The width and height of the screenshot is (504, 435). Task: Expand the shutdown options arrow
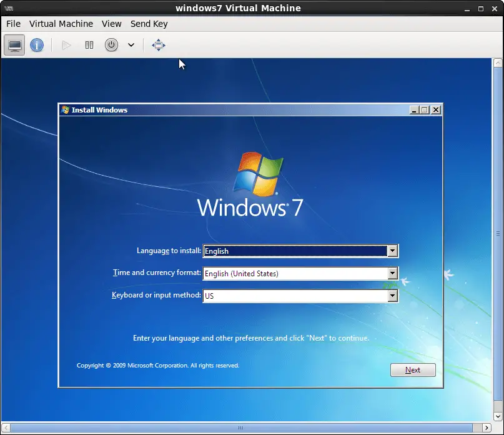[x=131, y=45]
